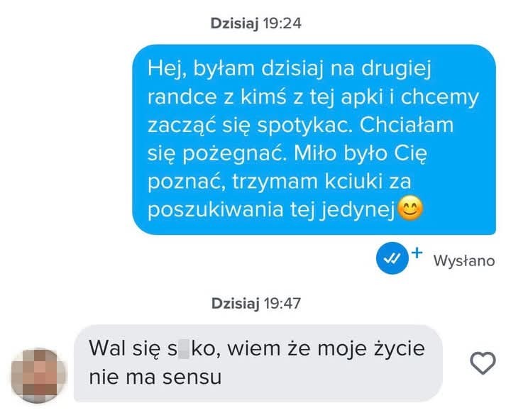Click the Dzisiaj 19:24 timestamp

[255, 23]
